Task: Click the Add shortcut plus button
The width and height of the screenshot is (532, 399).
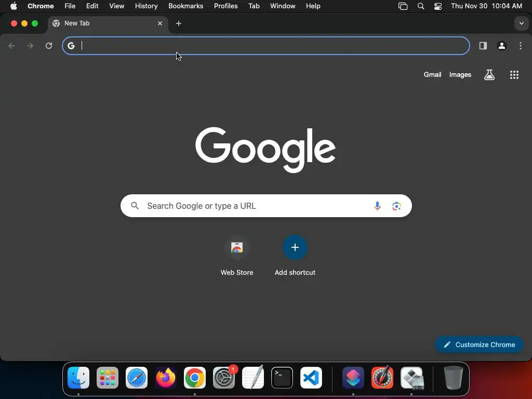Action: point(295,247)
